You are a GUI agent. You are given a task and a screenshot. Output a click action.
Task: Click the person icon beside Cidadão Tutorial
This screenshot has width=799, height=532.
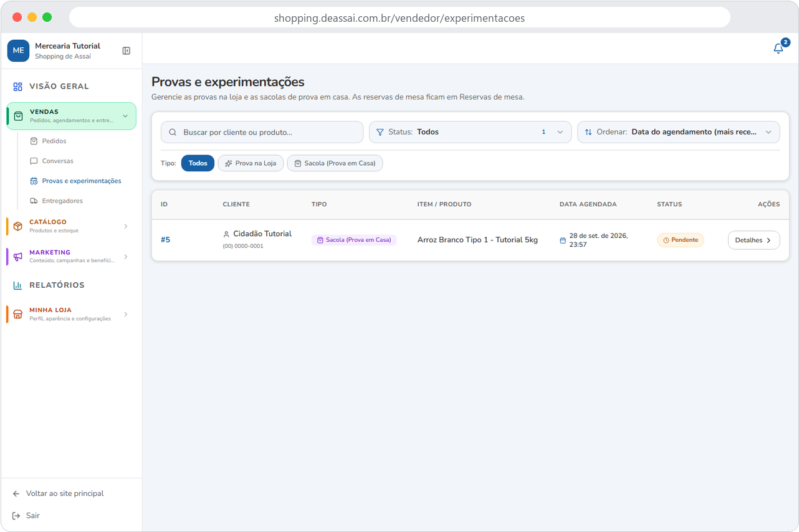tap(226, 234)
